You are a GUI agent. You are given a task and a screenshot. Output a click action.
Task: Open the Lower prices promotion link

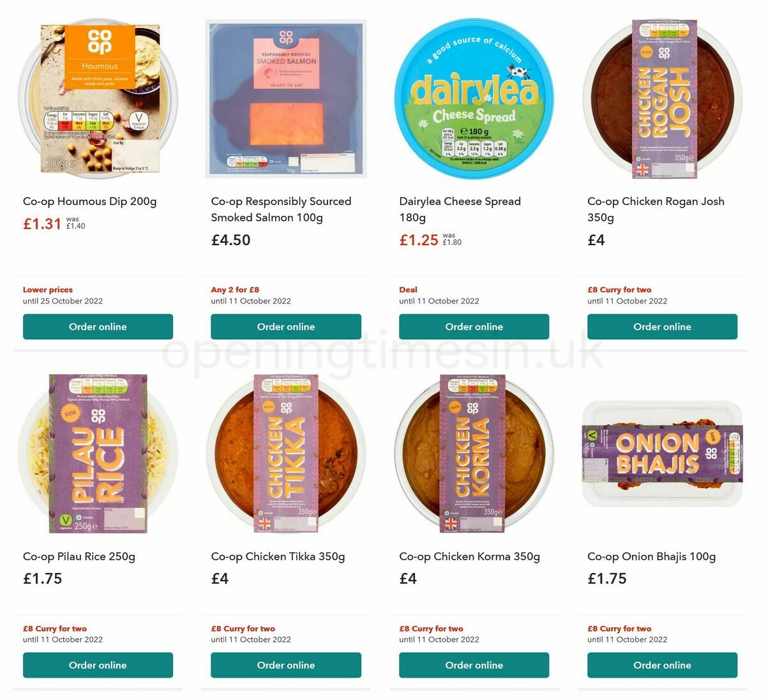[x=47, y=289]
